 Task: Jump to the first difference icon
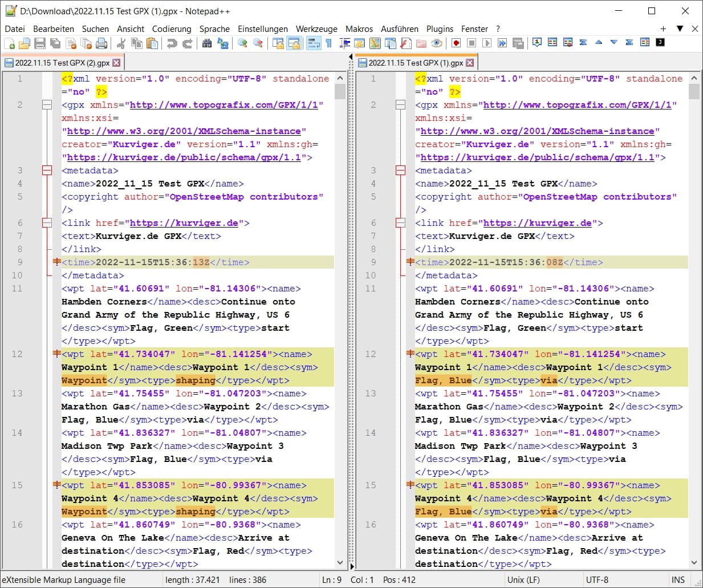pos(583,43)
